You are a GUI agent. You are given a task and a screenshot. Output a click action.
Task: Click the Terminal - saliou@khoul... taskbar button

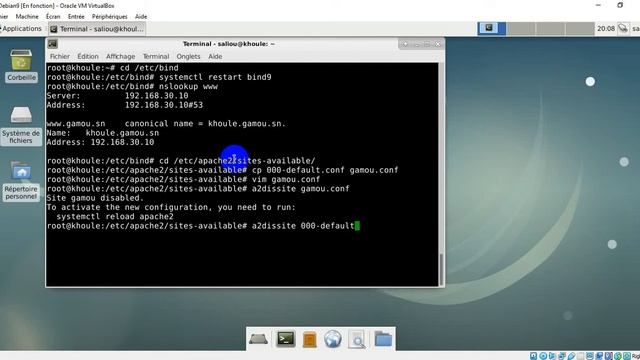coord(97,29)
